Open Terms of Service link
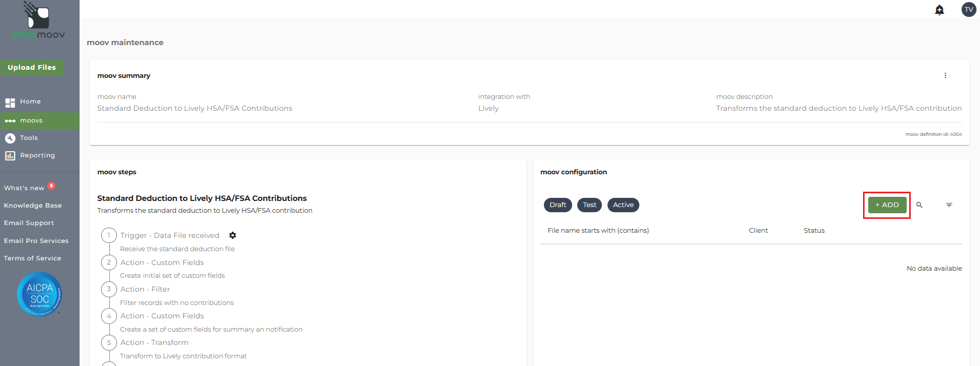Image resolution: width=980 pixels, height=366 pixels. 32,258
